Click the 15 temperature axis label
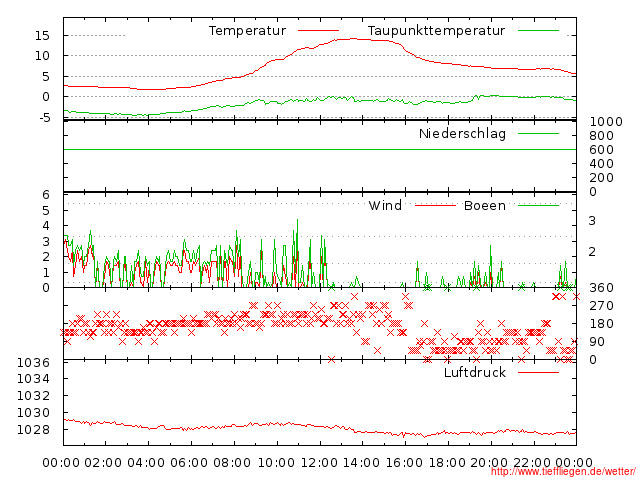 (x=43, y=35)
